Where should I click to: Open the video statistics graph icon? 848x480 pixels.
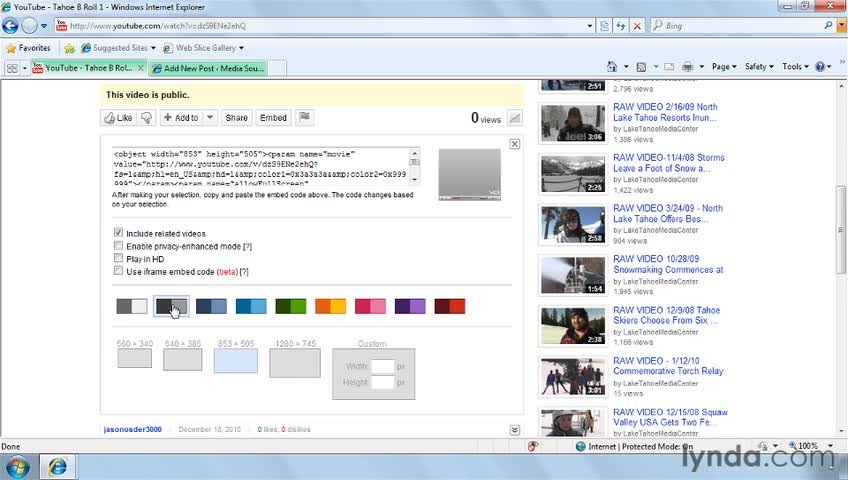[515, 118]
